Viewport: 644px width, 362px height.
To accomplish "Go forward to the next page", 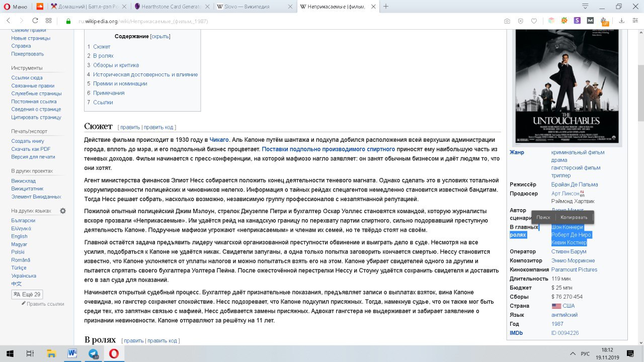I will (x=21, y=21).
